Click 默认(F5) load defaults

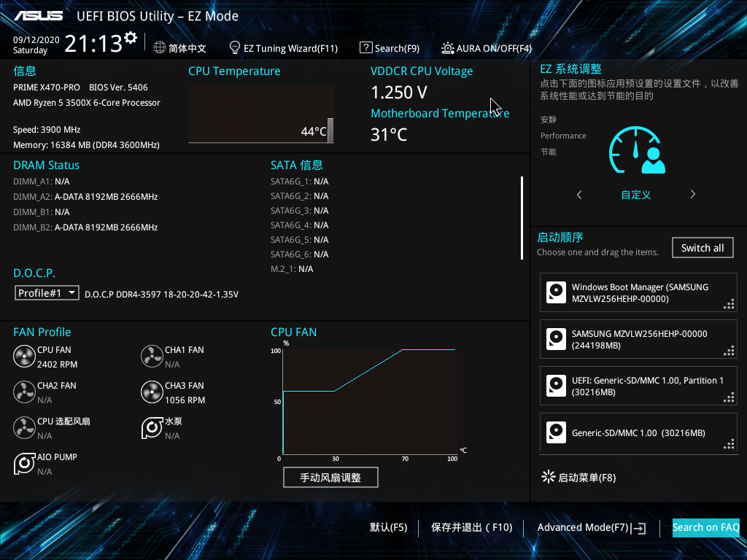389,527
